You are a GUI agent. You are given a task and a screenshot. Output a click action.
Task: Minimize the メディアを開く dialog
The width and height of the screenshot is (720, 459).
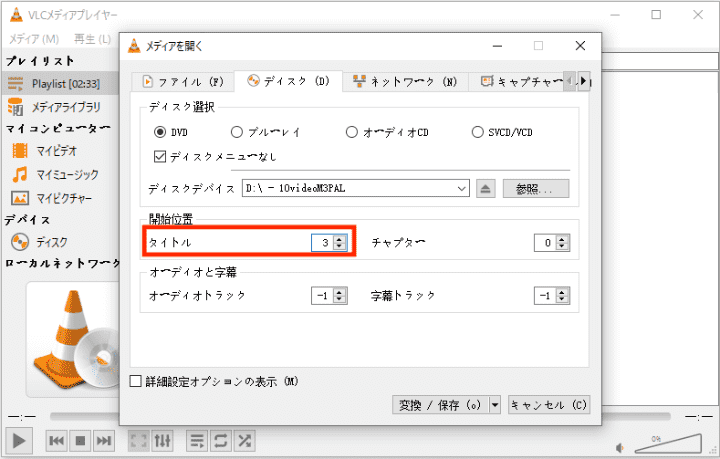(497, 46)
